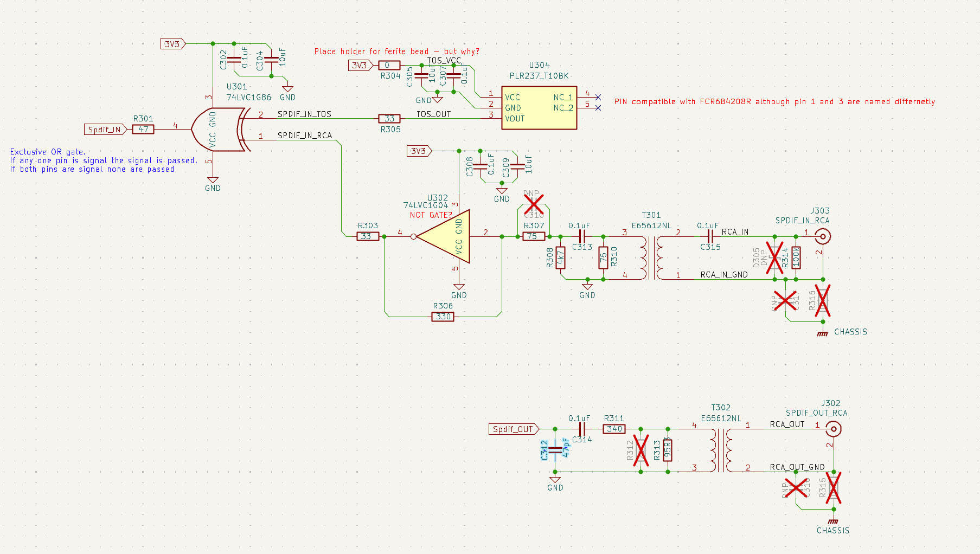This screenshot has height=554, width=980.
Task: Select capacitor C314 near Spdif_OUT
Action: [582, 429]
